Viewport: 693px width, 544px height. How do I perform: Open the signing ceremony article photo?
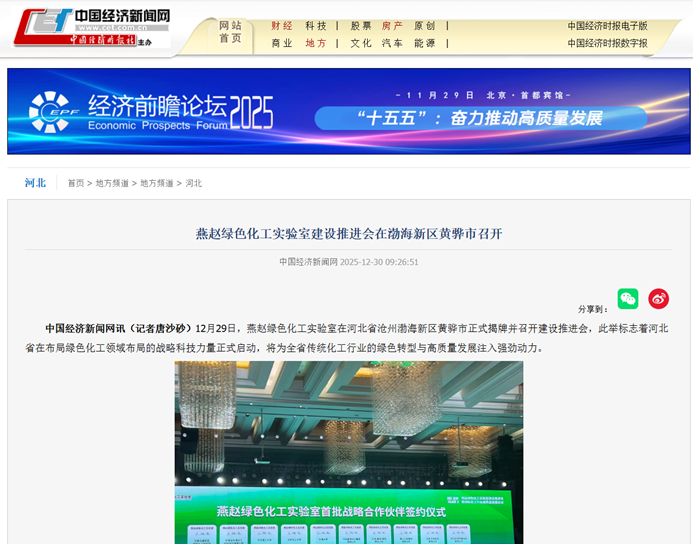coord(349,453)
